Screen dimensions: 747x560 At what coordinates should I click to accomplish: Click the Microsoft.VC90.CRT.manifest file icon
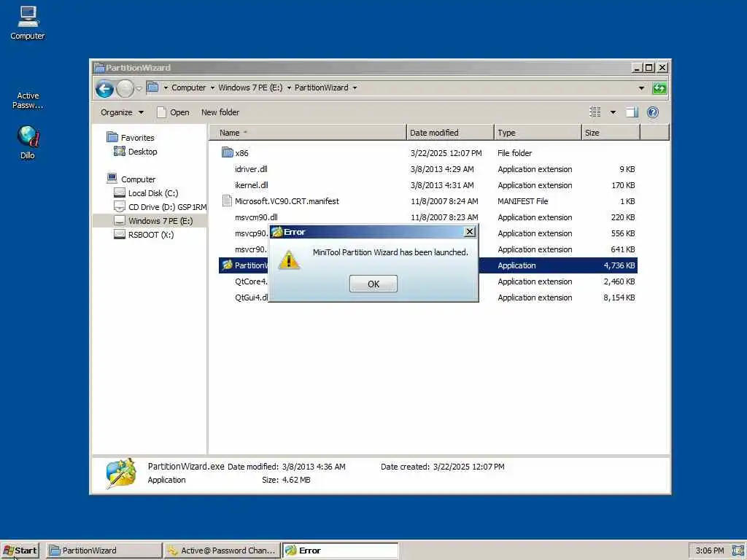coord(228,201)
